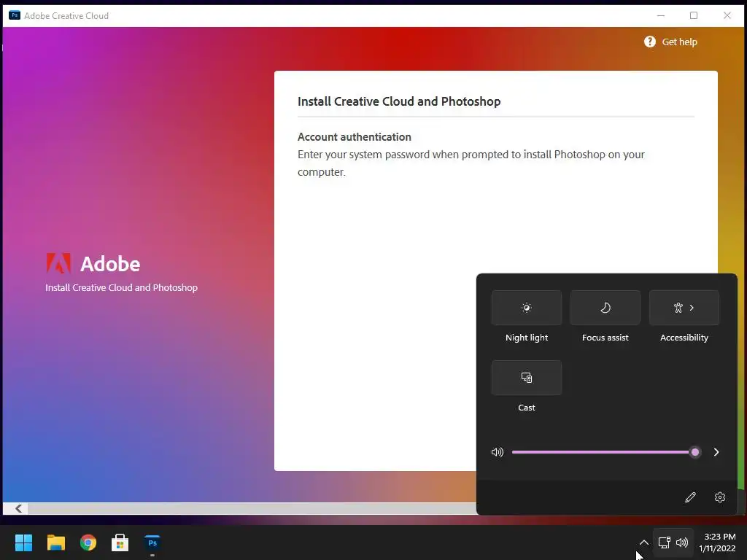This screenshot has height=560, width=747.
Task: Click the Focus assist label text
Action: (x=605, y=338)
